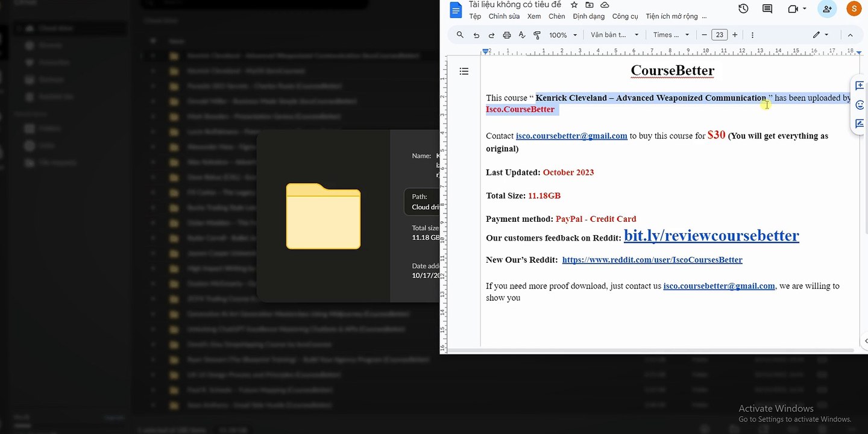Start a video call from the camera icon
This screenshot has width=868, height=434.
tap(793, 8)
